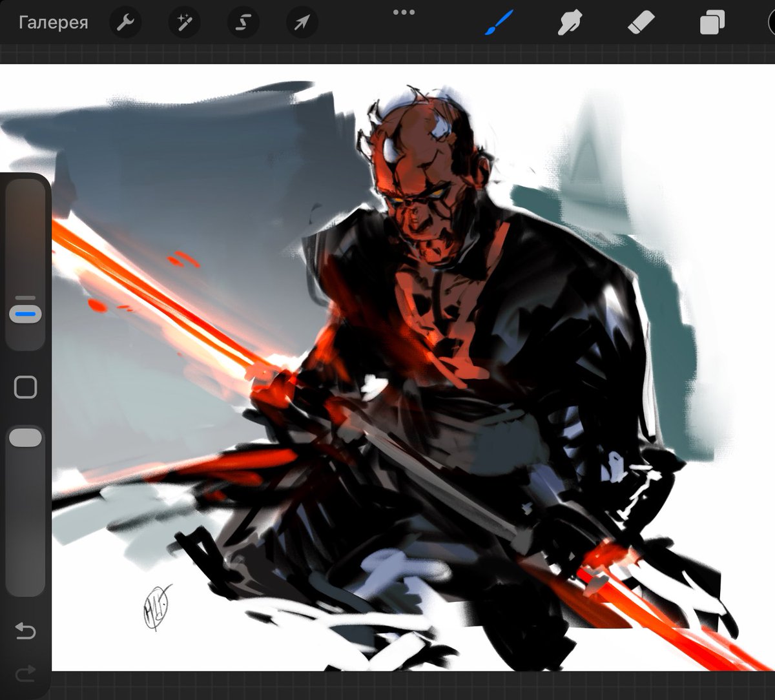775x700 pixels.
Task: Open the Adjustments magic wand menu
Action: (184, 23)
